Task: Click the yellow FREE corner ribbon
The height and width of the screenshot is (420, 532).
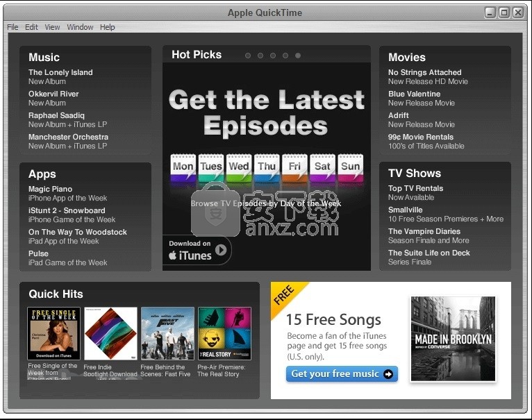Action: (x=284, y=296)
